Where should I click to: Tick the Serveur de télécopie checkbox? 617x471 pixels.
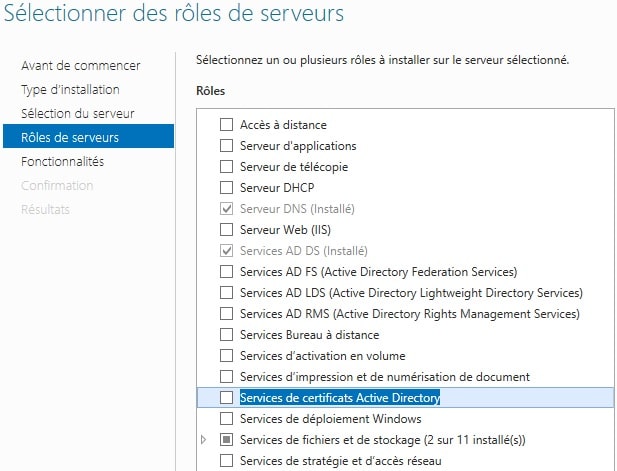point(226,166)
